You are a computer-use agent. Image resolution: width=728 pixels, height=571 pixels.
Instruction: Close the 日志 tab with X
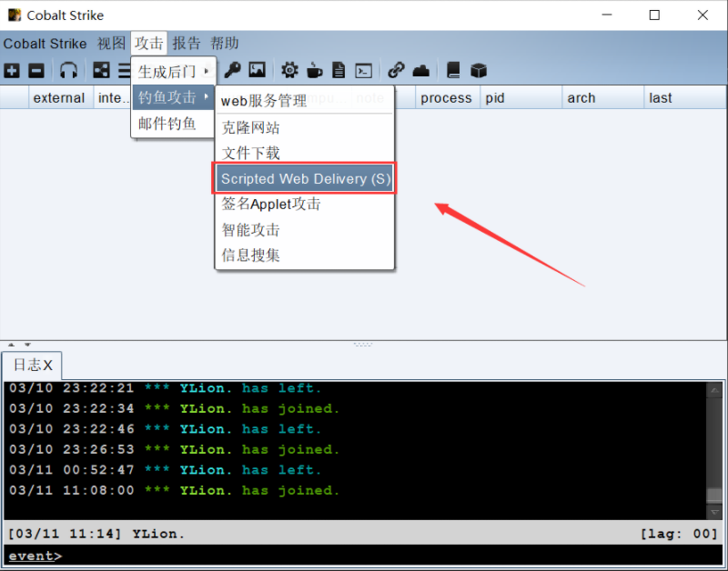pos(48,366)
